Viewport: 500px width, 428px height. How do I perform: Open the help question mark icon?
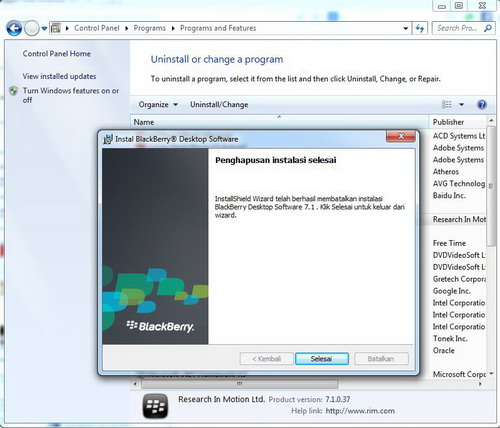tap(482, 105)
